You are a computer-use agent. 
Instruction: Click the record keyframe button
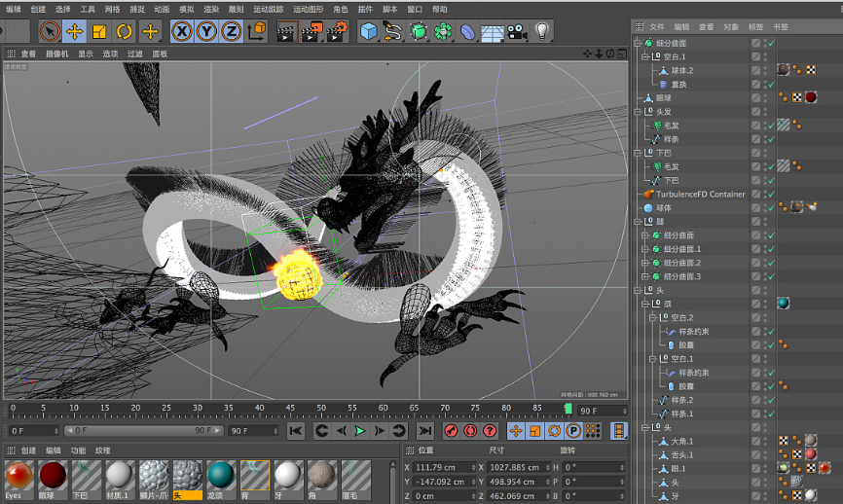pos(452,430)
